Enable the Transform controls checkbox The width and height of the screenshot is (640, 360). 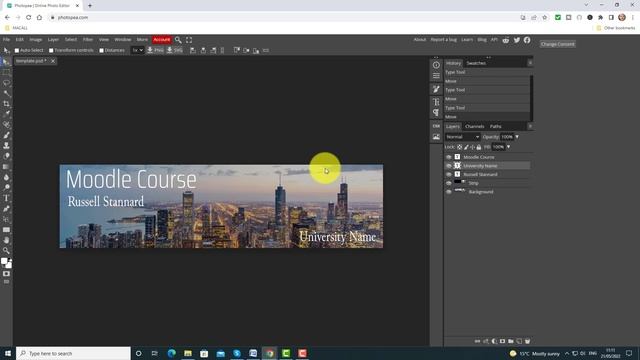(51, 51)
